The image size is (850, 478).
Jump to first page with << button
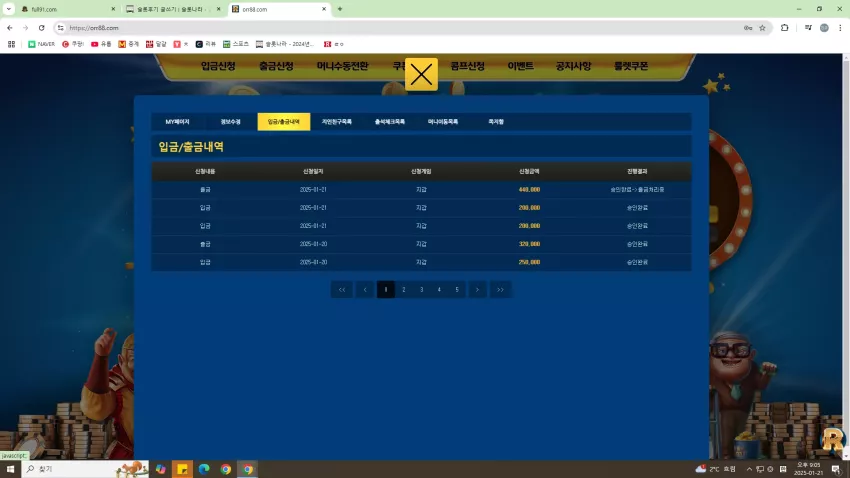point(342,289)
